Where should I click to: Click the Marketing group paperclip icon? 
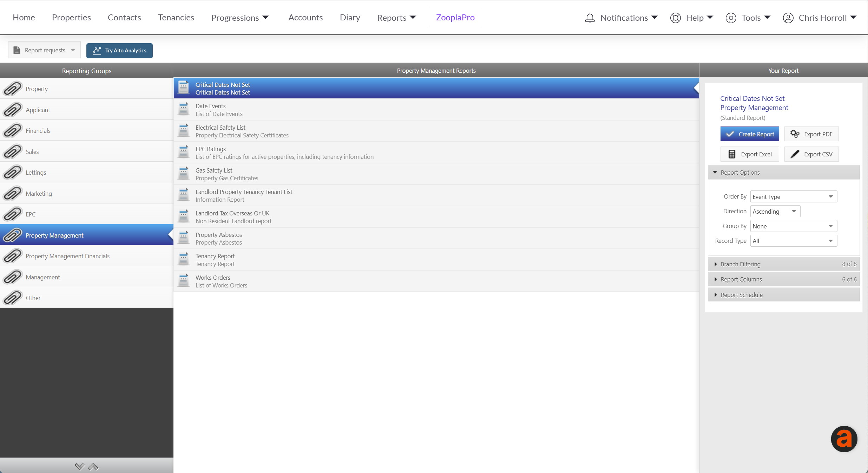13,193
